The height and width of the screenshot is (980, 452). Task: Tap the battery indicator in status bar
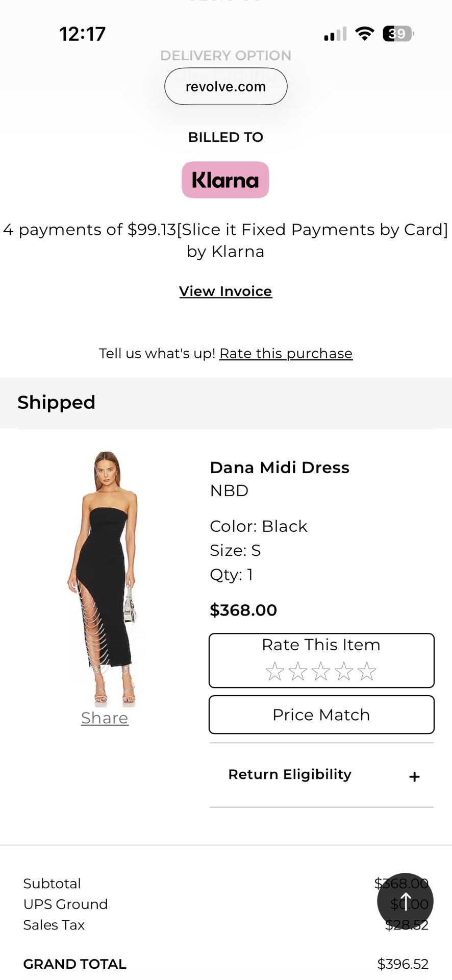coord(398,34)
